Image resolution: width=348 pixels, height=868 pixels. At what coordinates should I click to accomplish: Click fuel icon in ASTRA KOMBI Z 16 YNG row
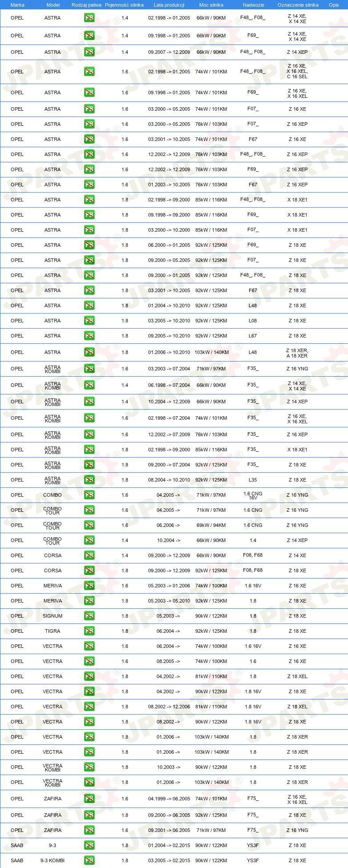89,368
